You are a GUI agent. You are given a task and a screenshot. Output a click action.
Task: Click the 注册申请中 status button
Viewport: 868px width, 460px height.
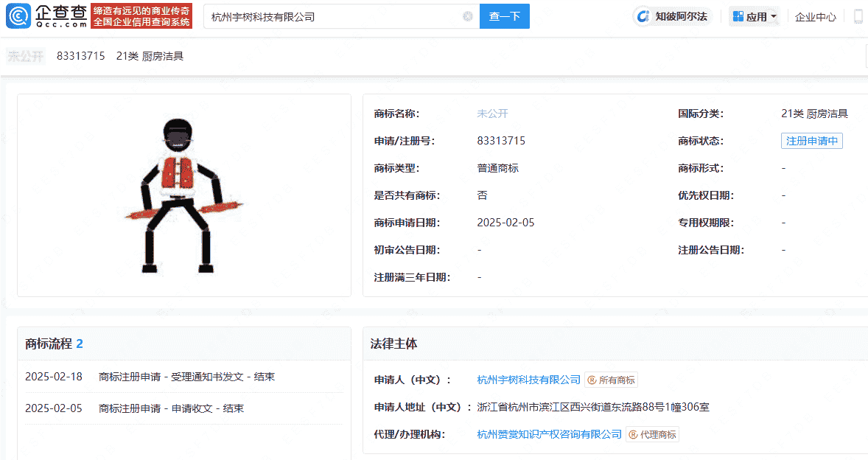tap(811, 140)
